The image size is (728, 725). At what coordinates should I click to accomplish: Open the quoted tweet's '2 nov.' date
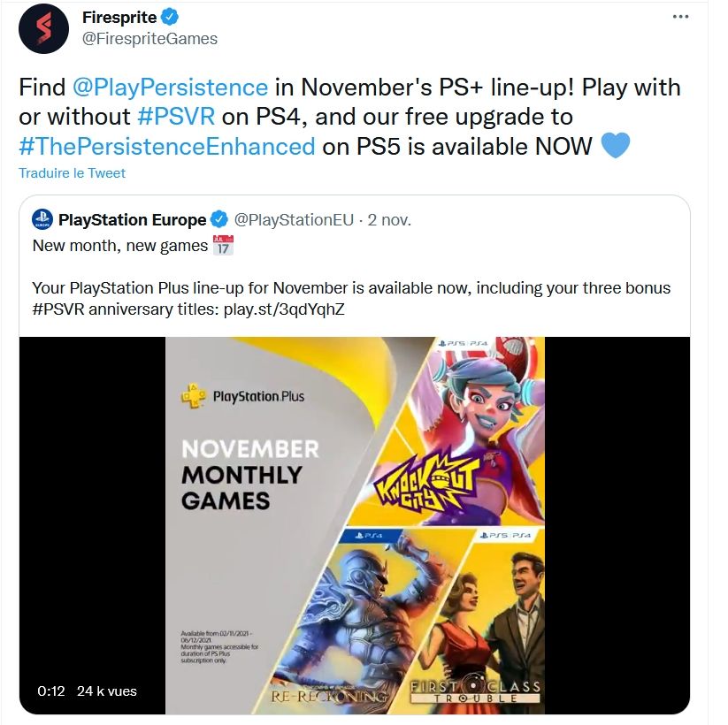pyautogui.click(x=389, y=219)
